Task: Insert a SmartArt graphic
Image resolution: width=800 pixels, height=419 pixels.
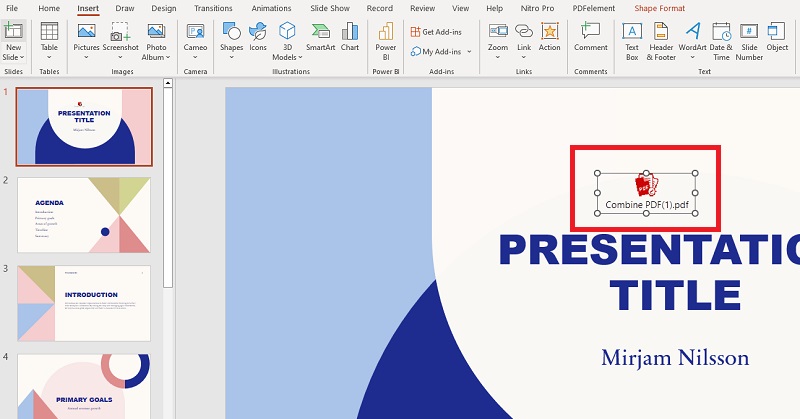Action: [x=320, y=37]
